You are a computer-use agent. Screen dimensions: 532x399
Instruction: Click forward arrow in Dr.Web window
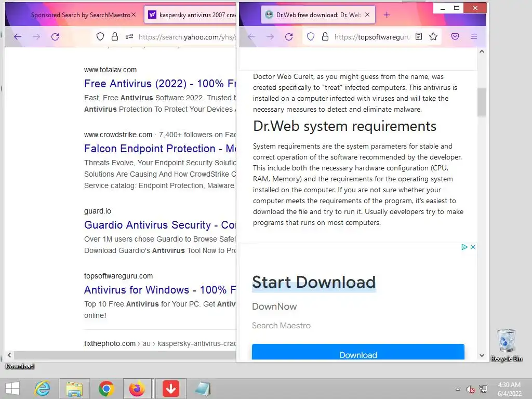point(270,37)
